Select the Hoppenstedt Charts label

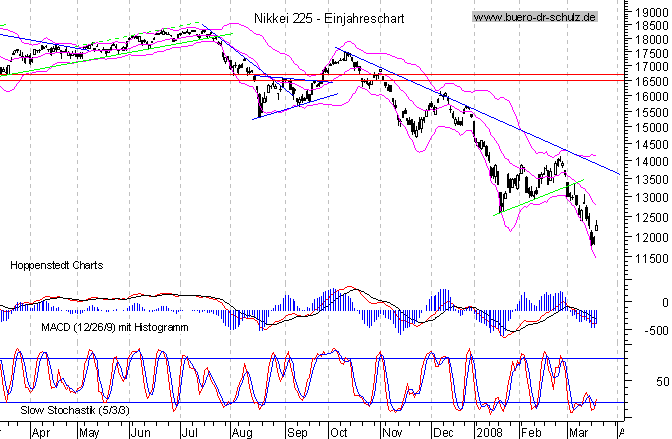(57, 265)
